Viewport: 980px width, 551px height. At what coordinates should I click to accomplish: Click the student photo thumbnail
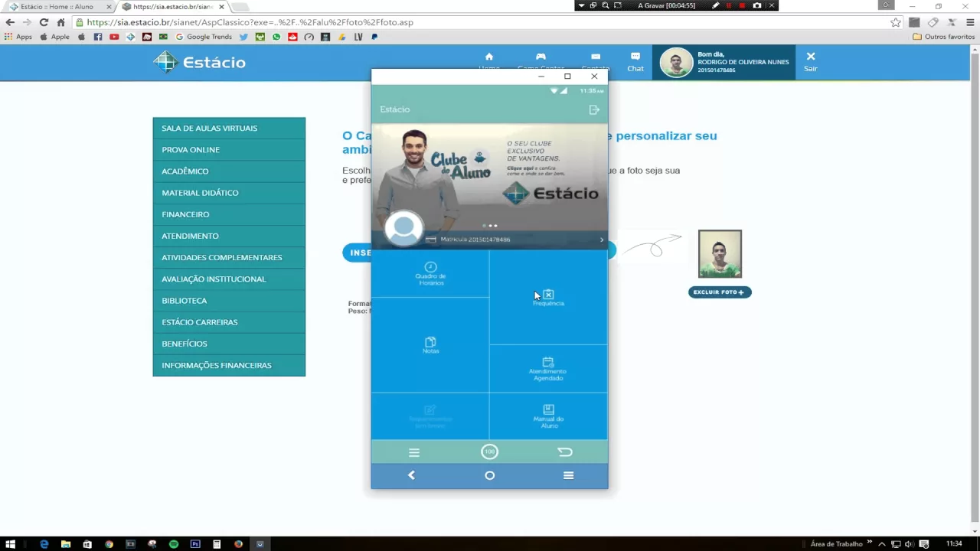pos(720,254)
